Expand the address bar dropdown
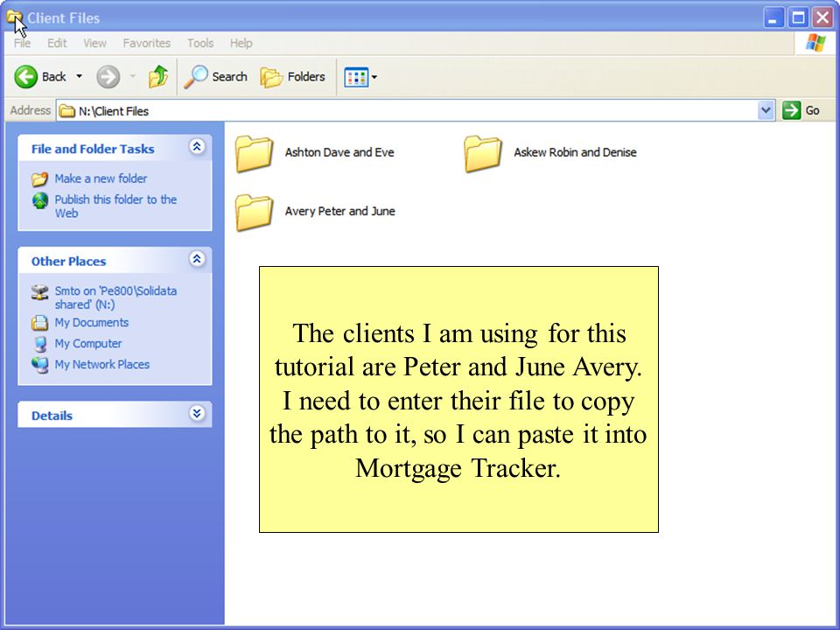 point(766,111)
